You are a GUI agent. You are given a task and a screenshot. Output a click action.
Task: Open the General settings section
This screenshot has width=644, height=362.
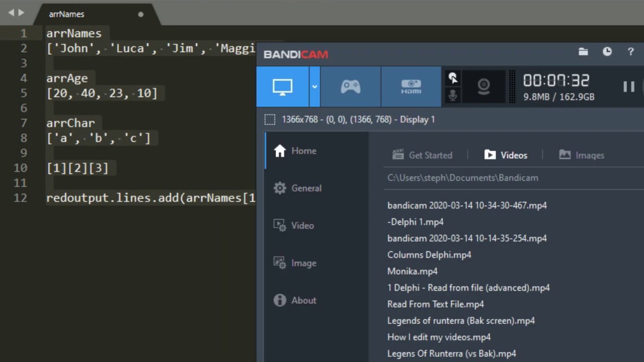click(317, 188)
